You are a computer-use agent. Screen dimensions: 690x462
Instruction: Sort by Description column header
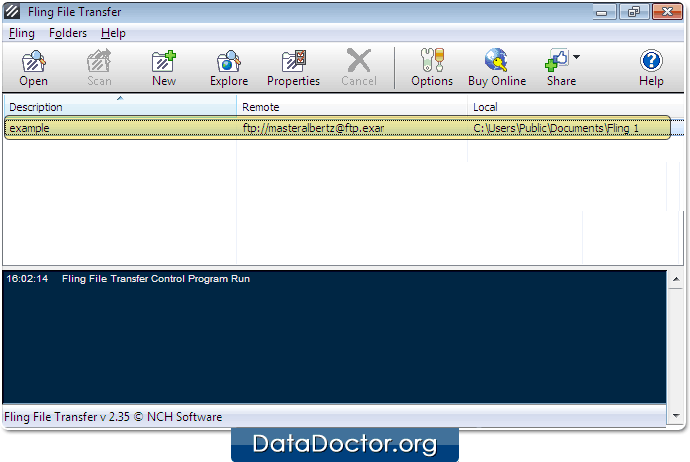tap(120, 106)
